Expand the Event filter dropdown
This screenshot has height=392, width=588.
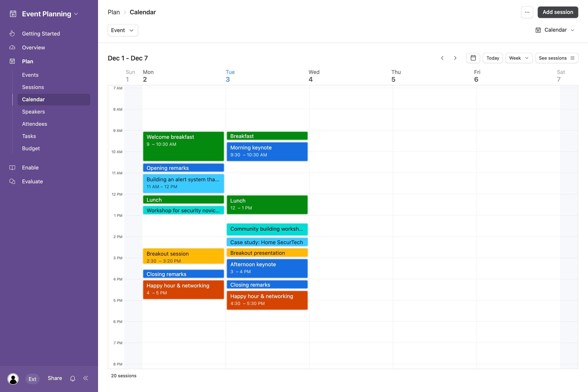tap(122, 30)
